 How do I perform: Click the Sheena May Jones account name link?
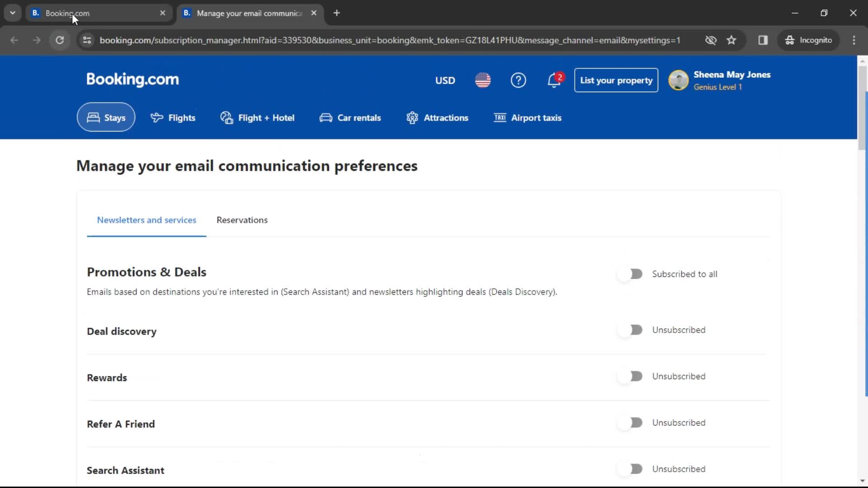pyautogui.click(x=732, y=75)
